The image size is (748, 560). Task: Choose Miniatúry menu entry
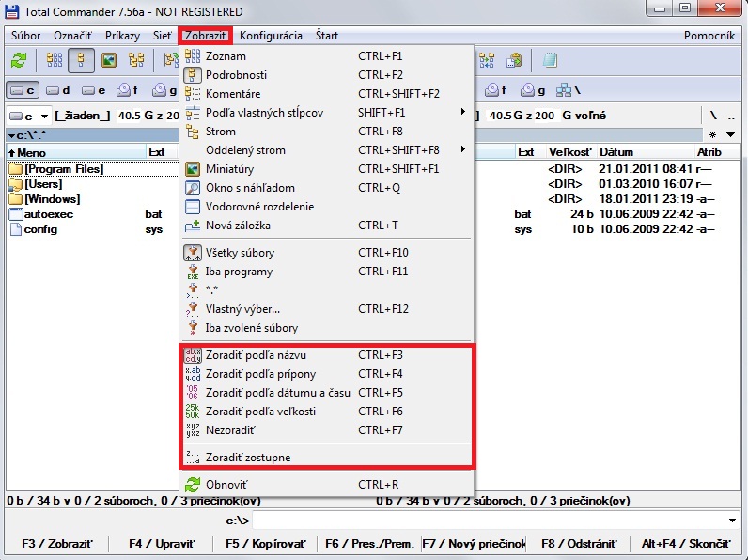pyautogui.click(x=327, y=169)
